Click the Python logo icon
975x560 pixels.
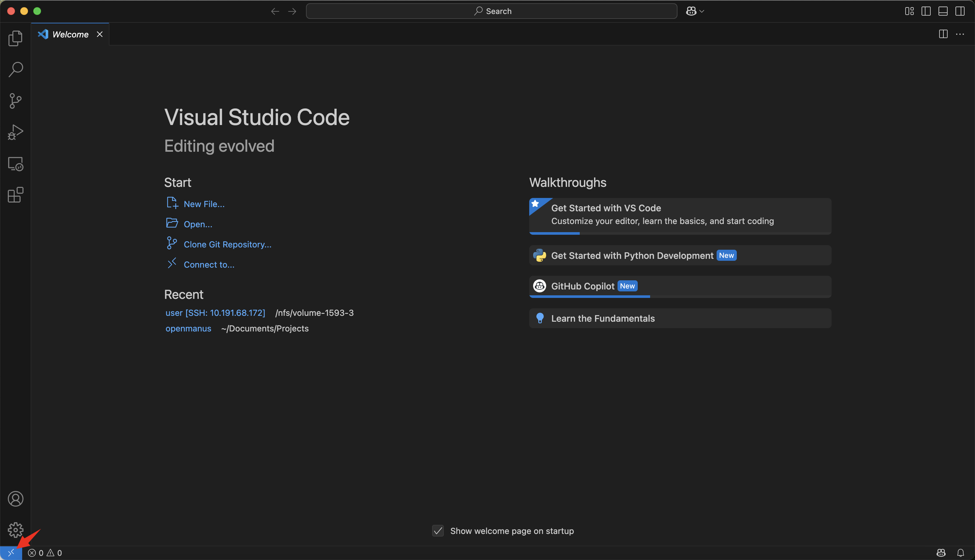[x=540, y=255]
